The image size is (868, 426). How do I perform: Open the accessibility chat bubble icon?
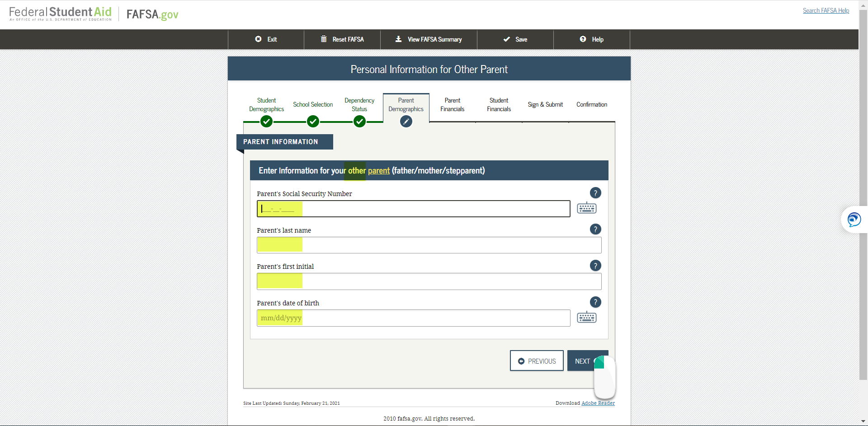[x=854, y=220]
